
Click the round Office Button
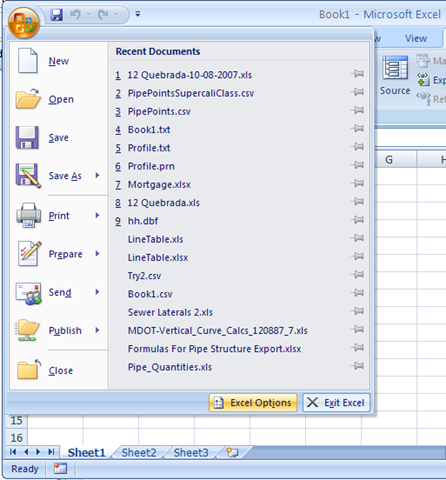pos(24,23)
